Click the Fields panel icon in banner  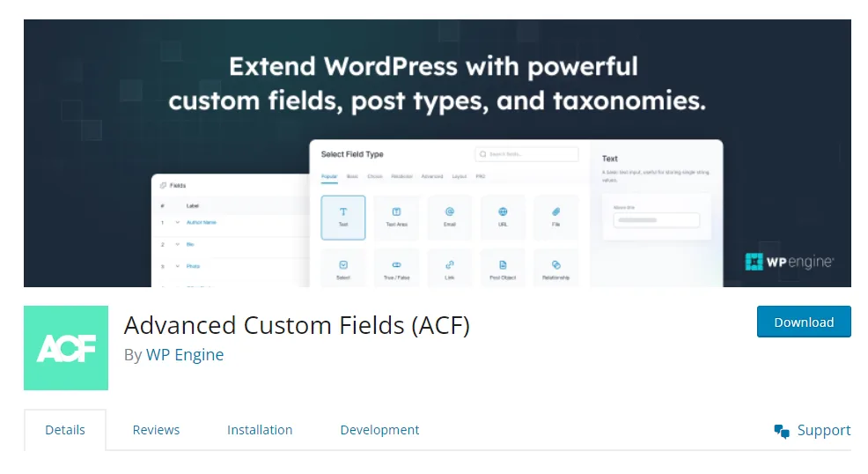pyautogui.click(x=163, y=186)
